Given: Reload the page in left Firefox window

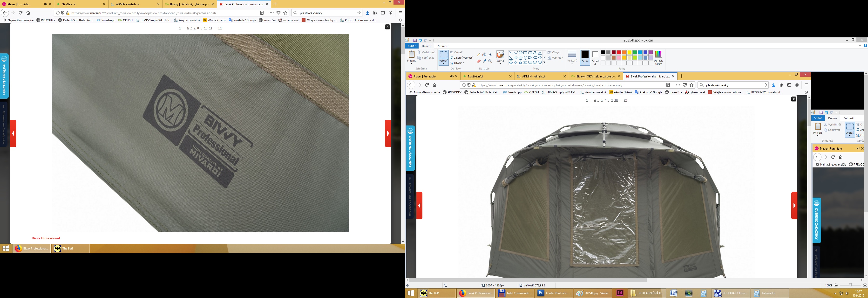Looking at the screenshot, I should tap(20, 13).
